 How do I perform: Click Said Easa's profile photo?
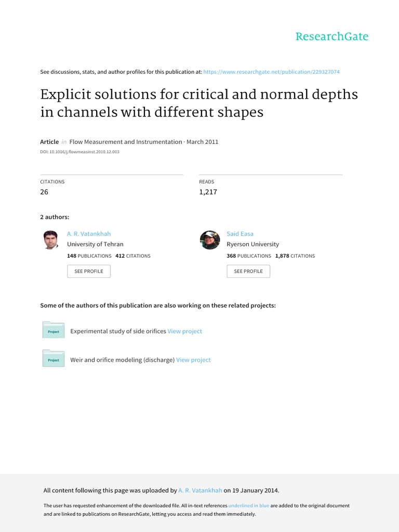click(210, 240)
